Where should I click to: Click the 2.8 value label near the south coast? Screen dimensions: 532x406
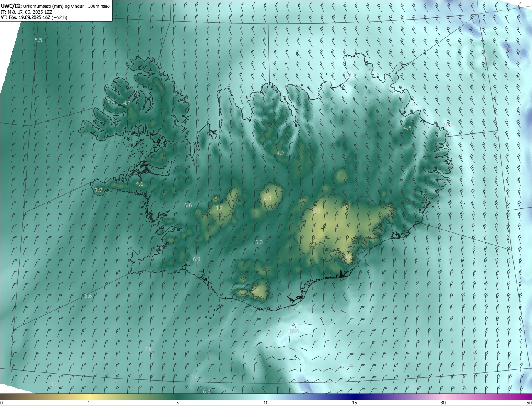[256, 291]
